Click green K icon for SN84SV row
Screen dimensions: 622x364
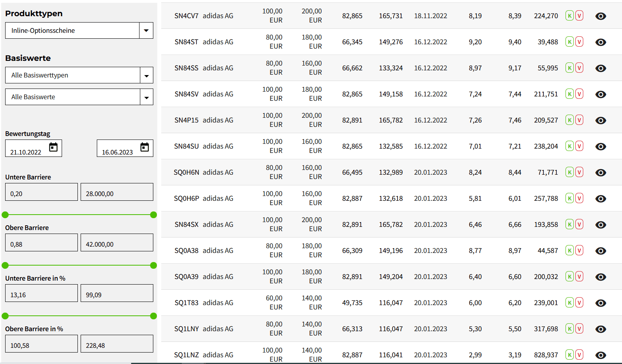point(569,94)
